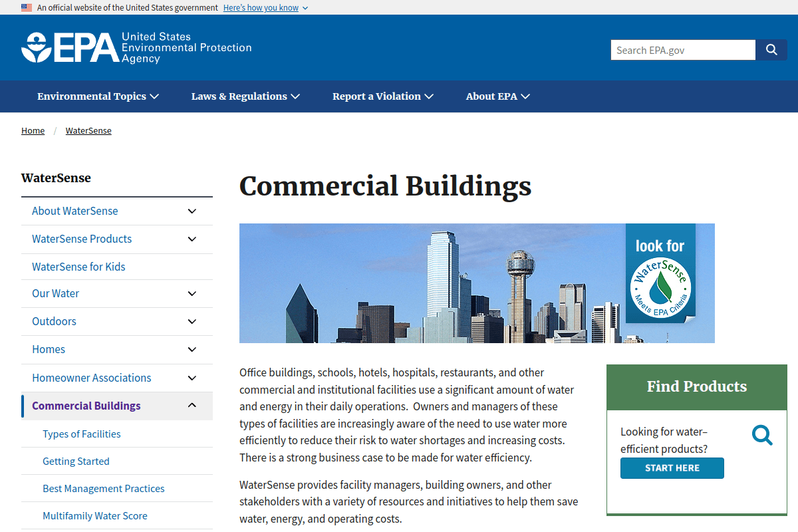Open Outdoors sidebar link
This screenshot has width=798, height=532.
(x=55, y=321)
